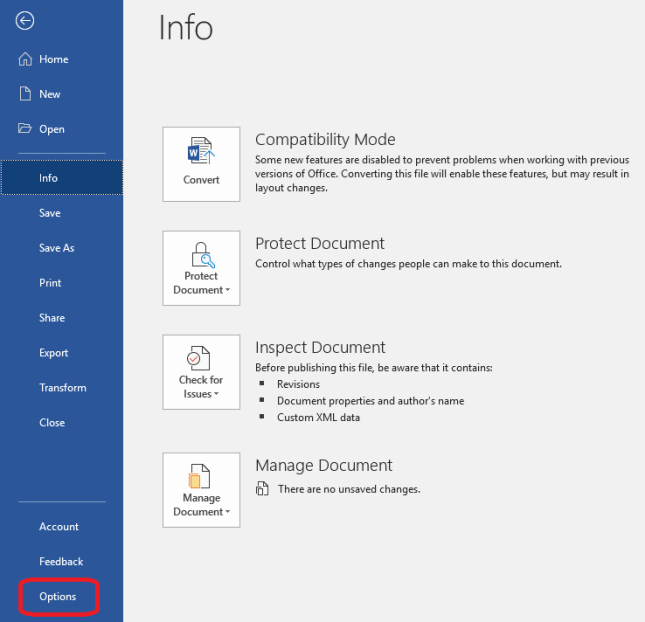Select the Info tab in sidebar

[x=49, y=178]
